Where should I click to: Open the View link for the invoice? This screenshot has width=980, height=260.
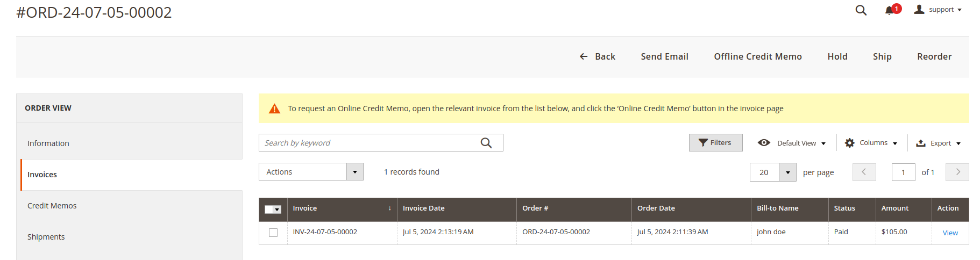950,233
